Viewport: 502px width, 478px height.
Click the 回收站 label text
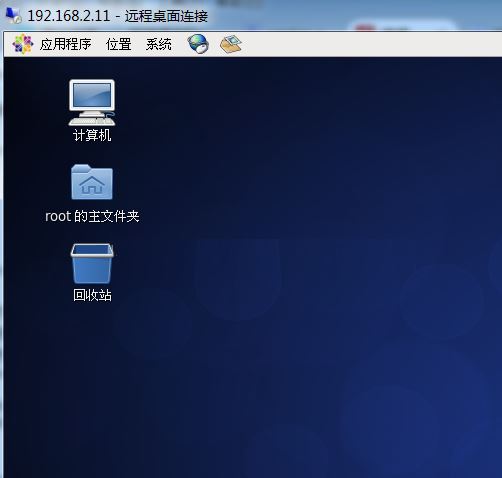(92, 295)
